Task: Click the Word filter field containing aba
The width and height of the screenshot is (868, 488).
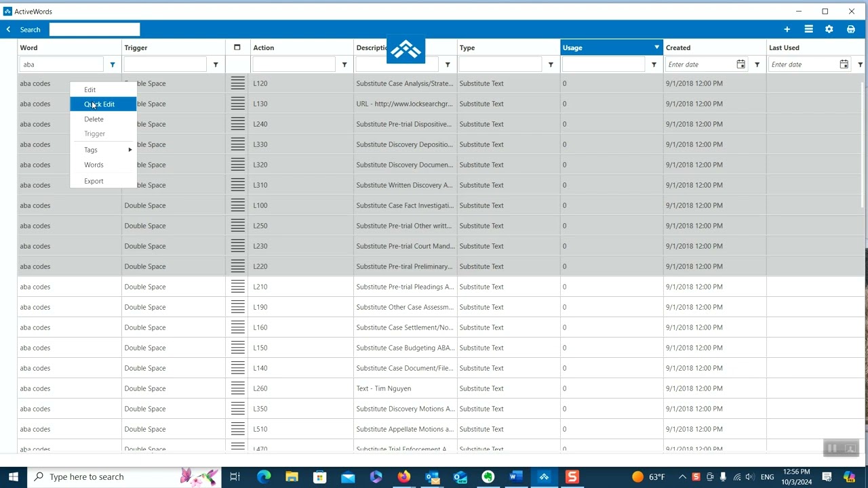Action: (x=62, y=64)
